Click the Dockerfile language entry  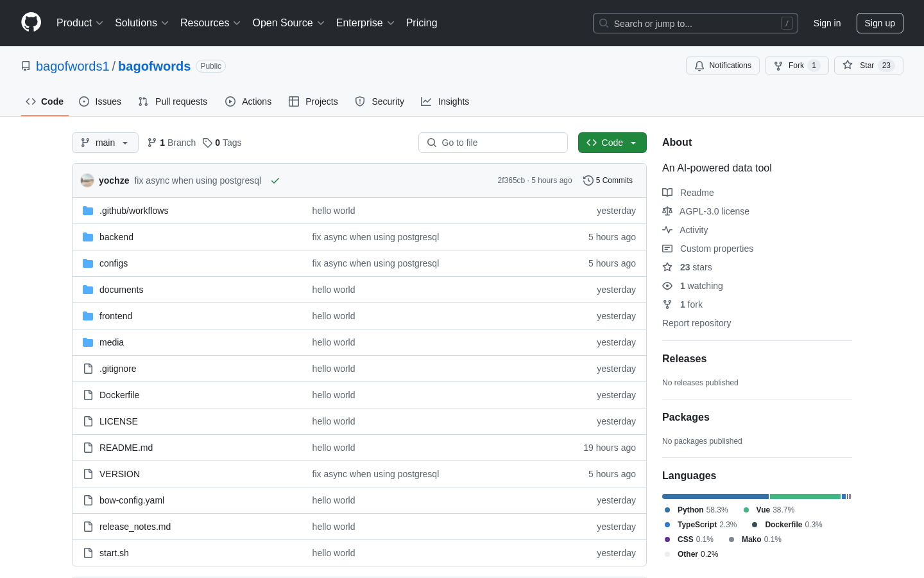787,525
